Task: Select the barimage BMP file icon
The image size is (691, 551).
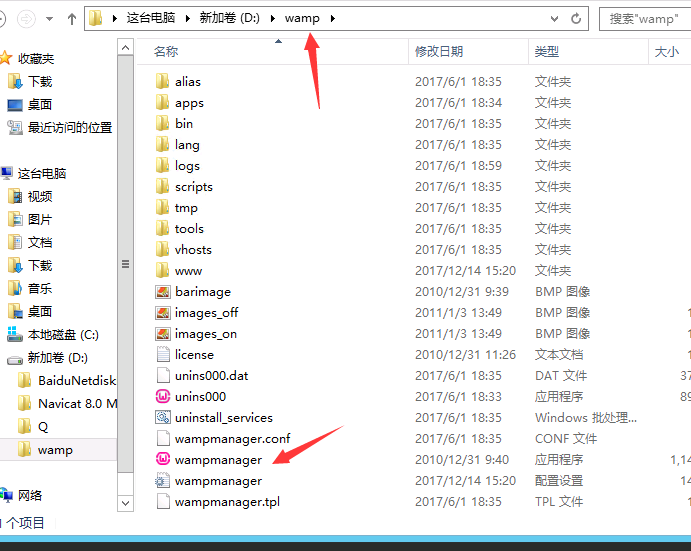Action: tap(164, 292)
